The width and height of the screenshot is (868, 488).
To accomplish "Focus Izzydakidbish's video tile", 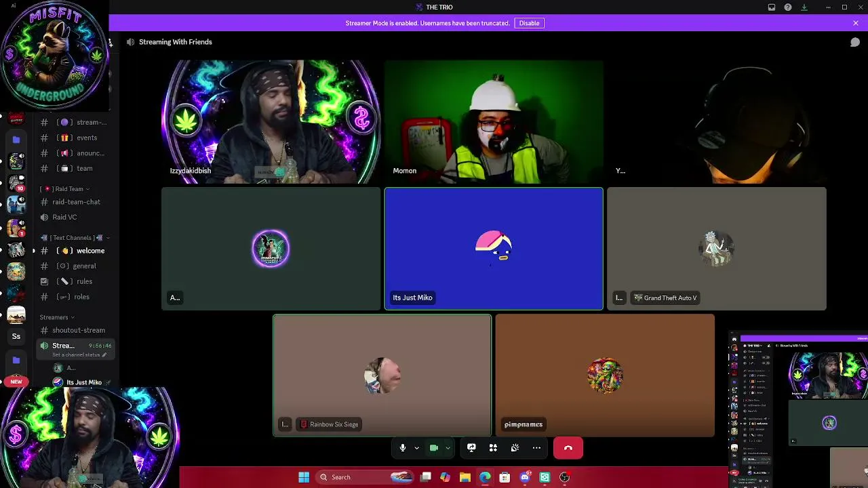I will tap(271, 122).
